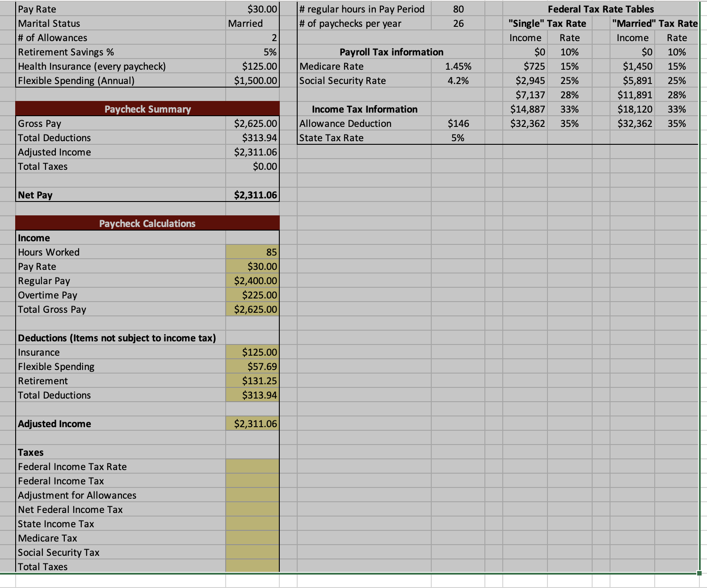Select the Overtime Pay $225.00 cell
The height and width of the screenshot is (588, 707).
pos(252,295)
